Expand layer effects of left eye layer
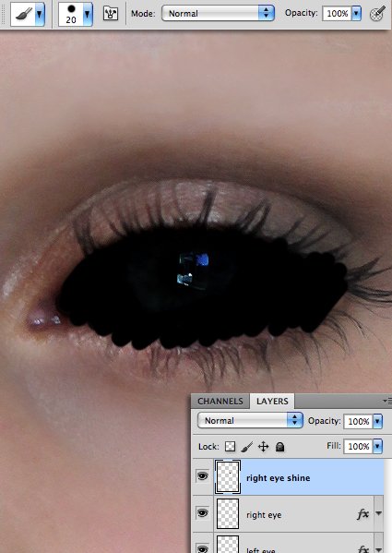 pyautogui.click(x=378, y=549)
